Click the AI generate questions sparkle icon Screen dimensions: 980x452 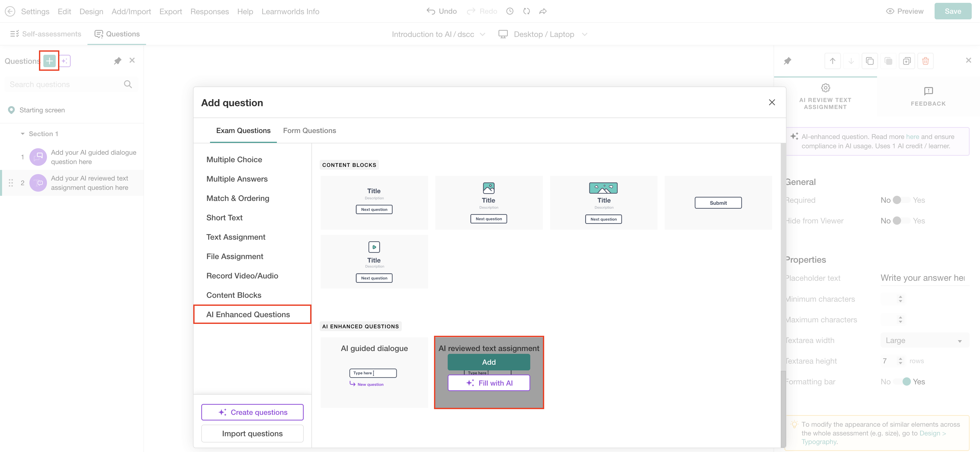[65, 61]
